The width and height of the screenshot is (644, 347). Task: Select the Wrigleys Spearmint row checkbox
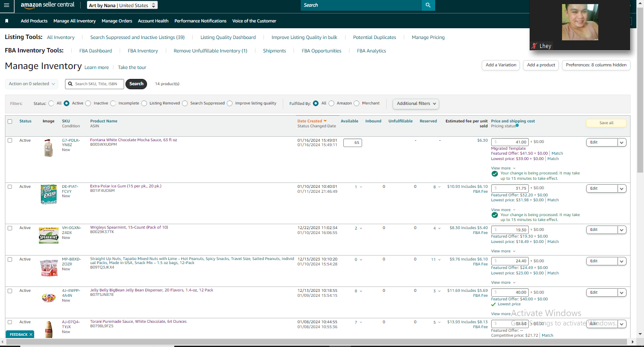10,228
